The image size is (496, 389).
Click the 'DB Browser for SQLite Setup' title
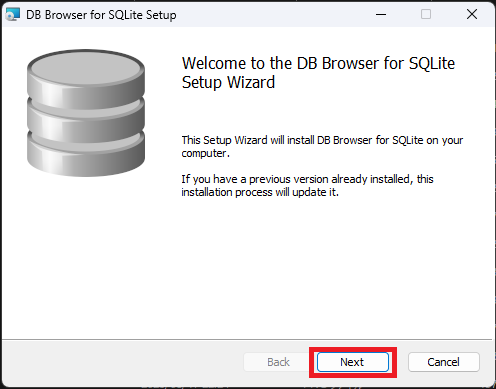[101, 15]
